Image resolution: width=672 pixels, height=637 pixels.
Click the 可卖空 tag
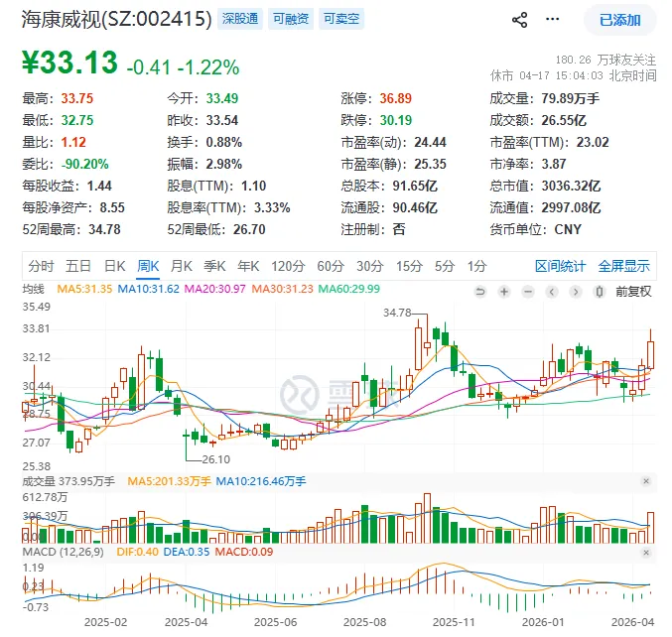pyautogui.click(x=341, y=19)
